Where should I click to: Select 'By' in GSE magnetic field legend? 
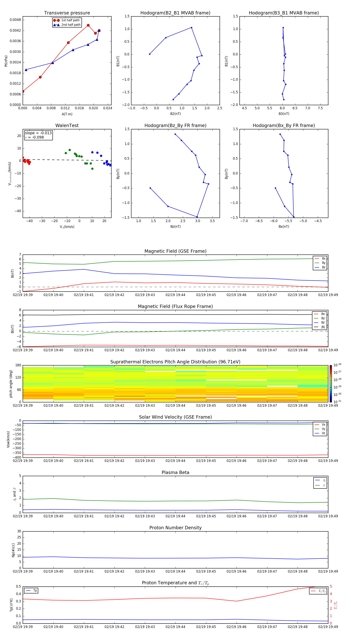click(320, 263)
